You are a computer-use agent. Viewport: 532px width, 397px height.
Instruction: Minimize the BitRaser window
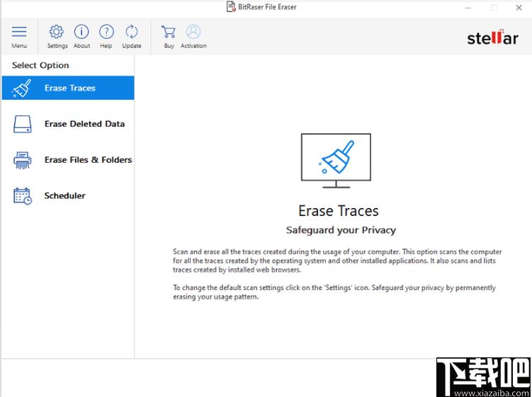[x=468, y=8]
